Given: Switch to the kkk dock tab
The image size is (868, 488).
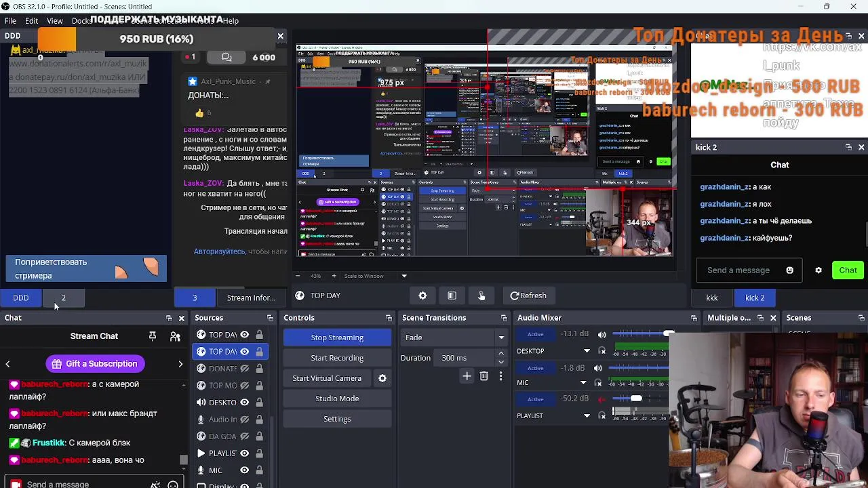Looking at the screenshot, I should point(712,298).
